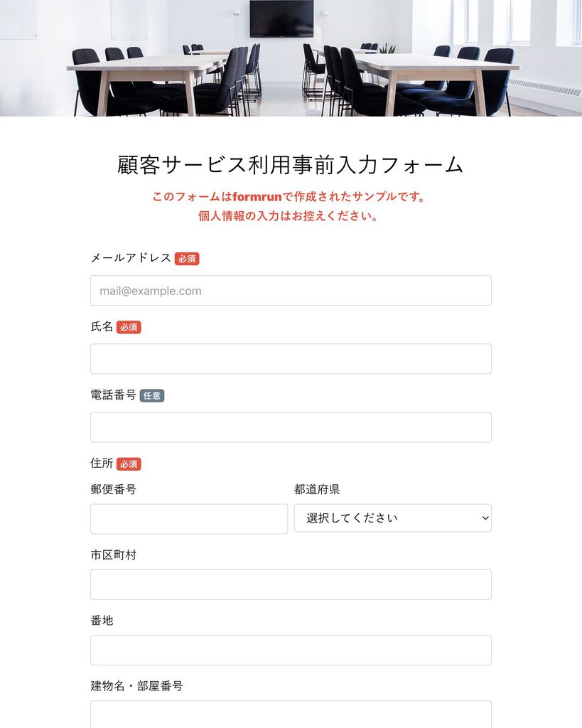582x728 pixels.
Task: Click the 建物名・部屋番号 building field
Action: 291,714
